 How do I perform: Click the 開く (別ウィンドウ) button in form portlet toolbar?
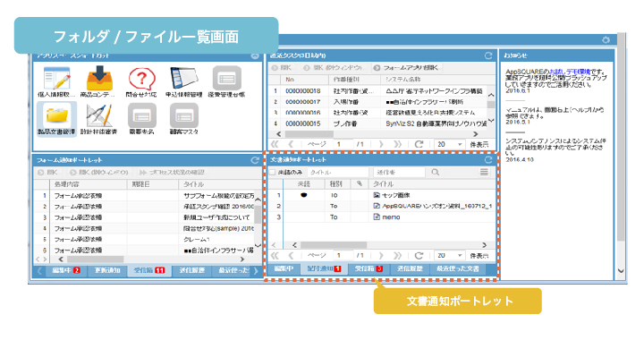(x=99, y=173)
